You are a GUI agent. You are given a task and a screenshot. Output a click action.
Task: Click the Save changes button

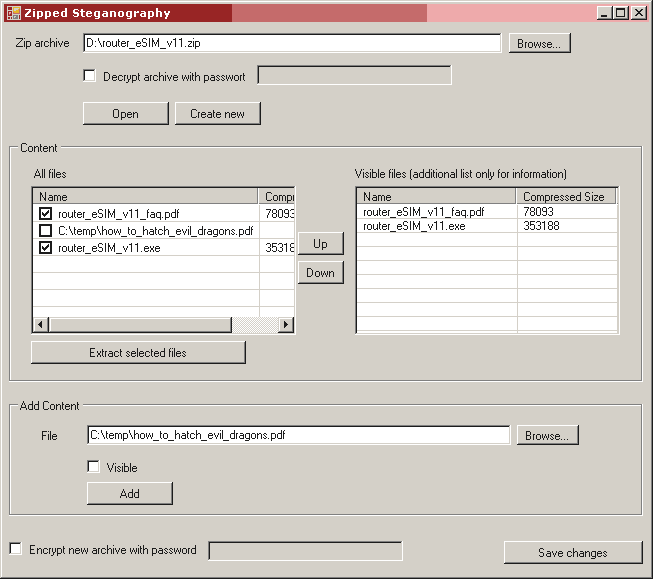click(573, 553)
